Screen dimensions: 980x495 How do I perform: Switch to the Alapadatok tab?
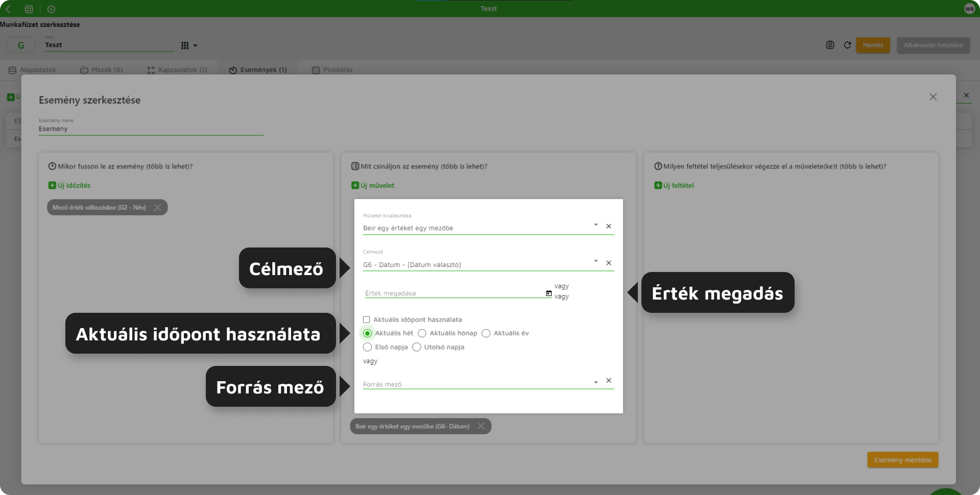click(32, 70)
